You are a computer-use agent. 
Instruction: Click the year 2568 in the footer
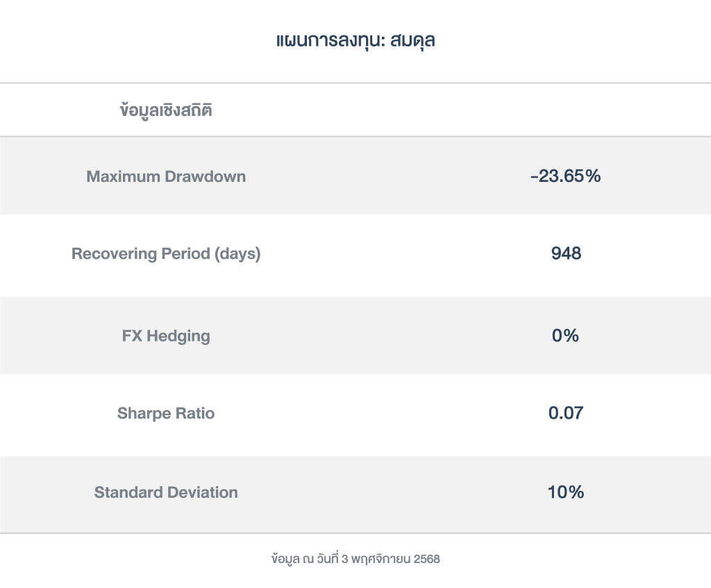coord(426,559)
